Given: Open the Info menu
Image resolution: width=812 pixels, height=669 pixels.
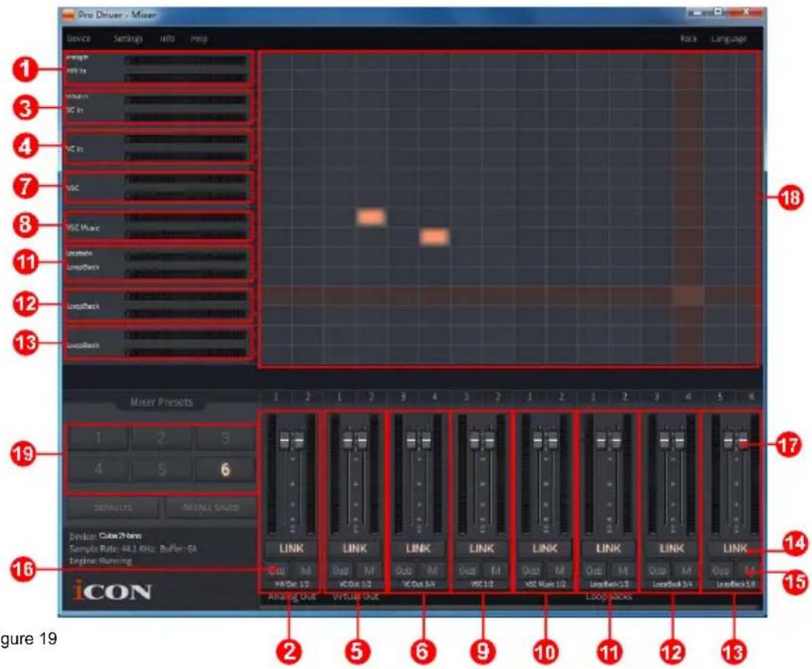Looking at the screenshot, I should pos(167,38).
